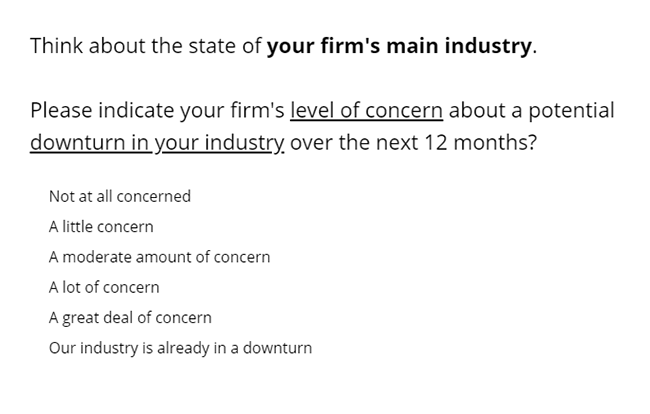Choose "A little concern" answer
The image size is (650, 414).
(101, 227)
